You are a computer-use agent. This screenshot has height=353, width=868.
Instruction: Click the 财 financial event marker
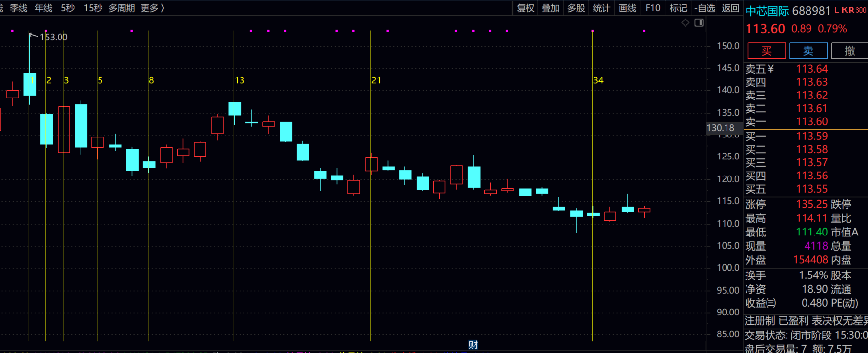473,345
